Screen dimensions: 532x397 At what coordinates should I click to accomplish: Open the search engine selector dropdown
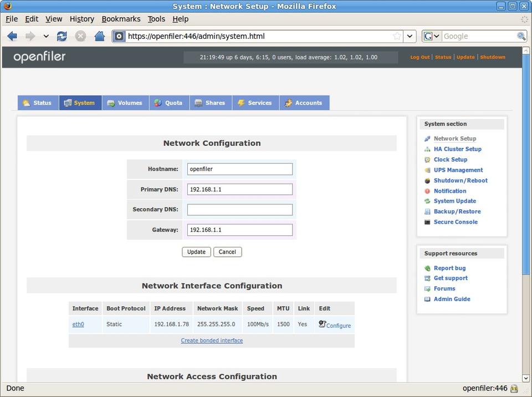pyautogui.click(x=432, y=36)
